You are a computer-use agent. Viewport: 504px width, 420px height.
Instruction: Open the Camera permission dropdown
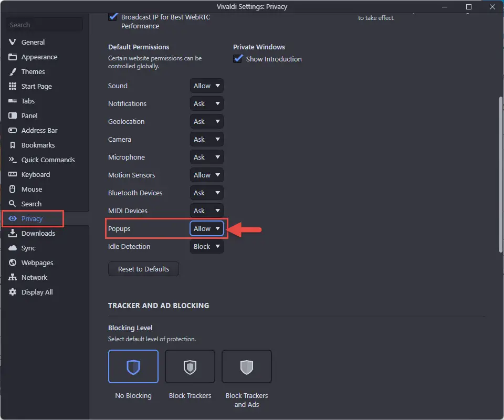coord(207,139)
